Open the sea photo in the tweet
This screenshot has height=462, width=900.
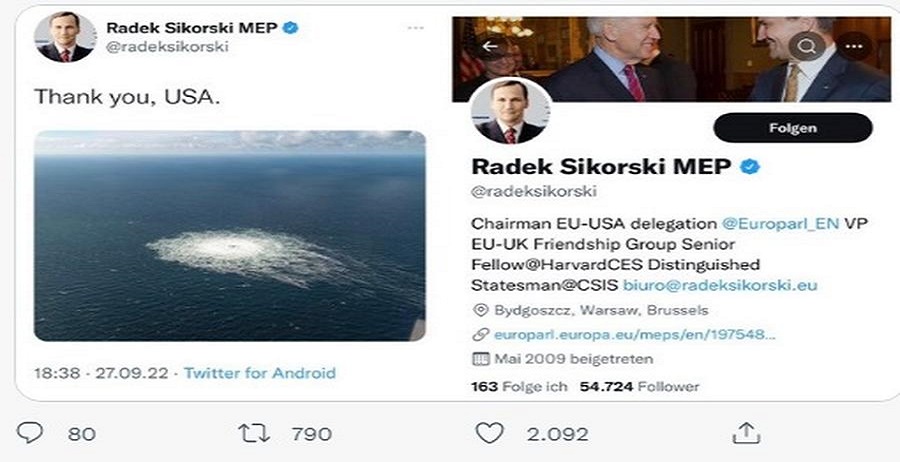[229, 235]
